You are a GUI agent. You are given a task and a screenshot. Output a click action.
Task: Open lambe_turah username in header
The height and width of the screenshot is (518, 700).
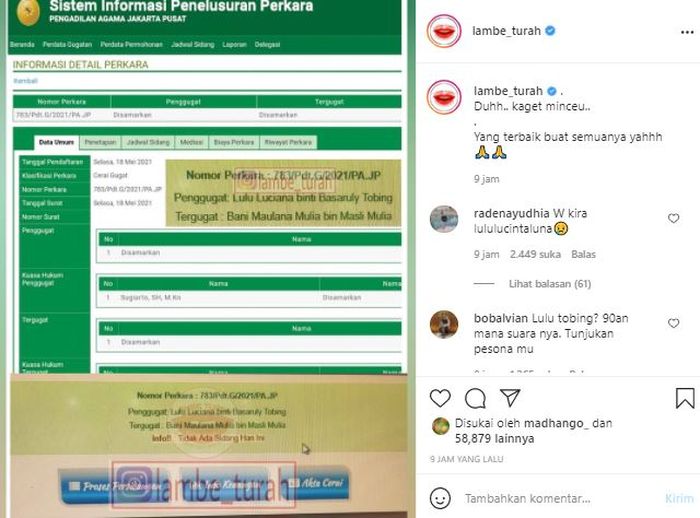(x=506, y=31)
